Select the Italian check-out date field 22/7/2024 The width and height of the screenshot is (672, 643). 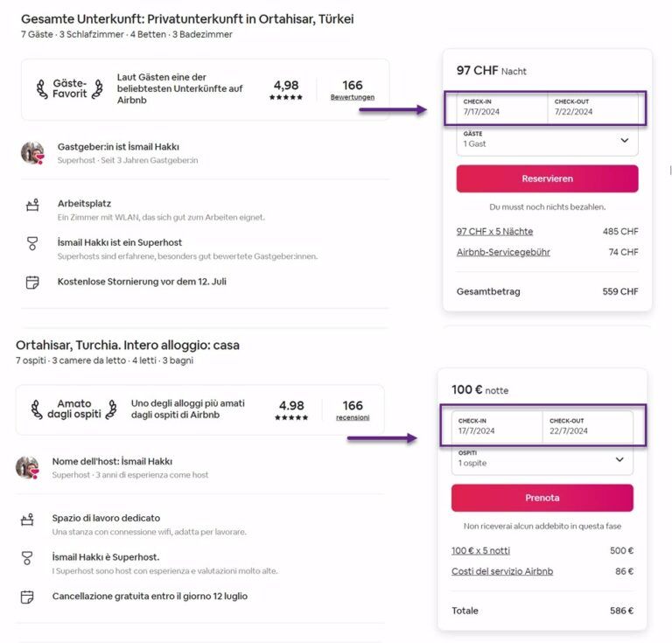586,426
